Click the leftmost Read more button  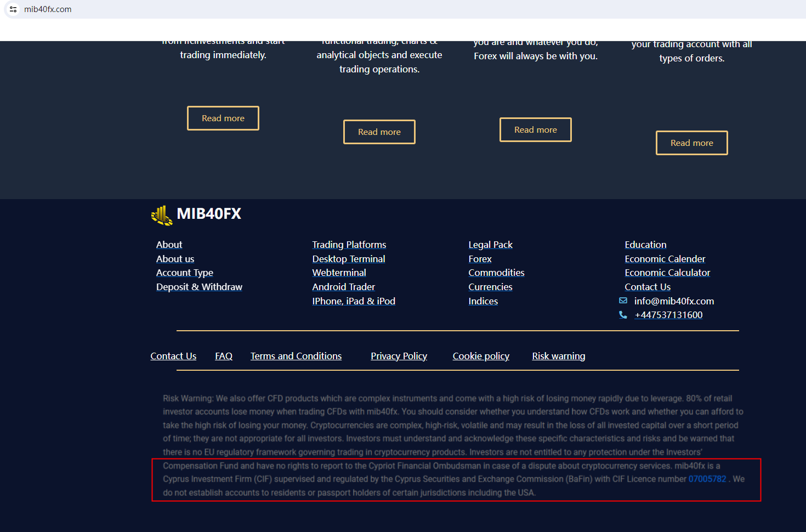223,118
